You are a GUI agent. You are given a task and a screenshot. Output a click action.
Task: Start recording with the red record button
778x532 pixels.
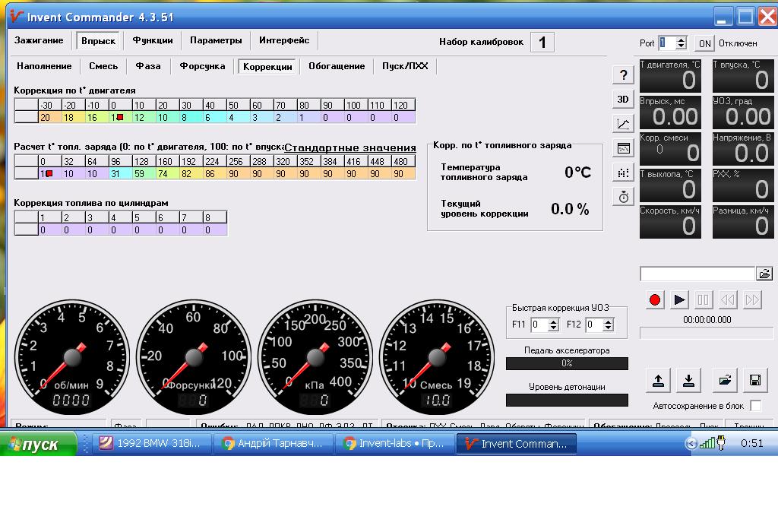[655, 299]
